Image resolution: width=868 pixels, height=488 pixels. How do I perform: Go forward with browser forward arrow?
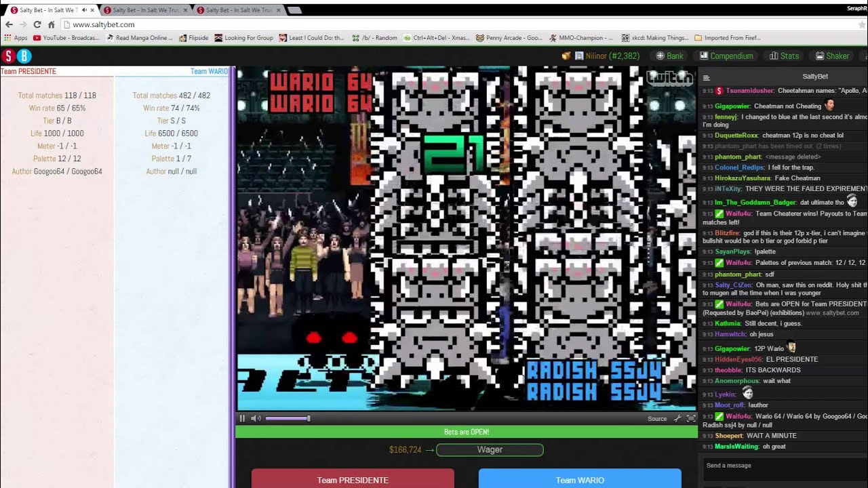pyautogui.click(x=23, y=24)
